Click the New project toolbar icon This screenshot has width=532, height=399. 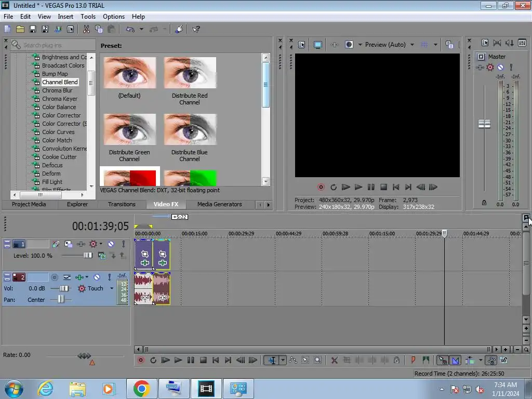[7, 29]
